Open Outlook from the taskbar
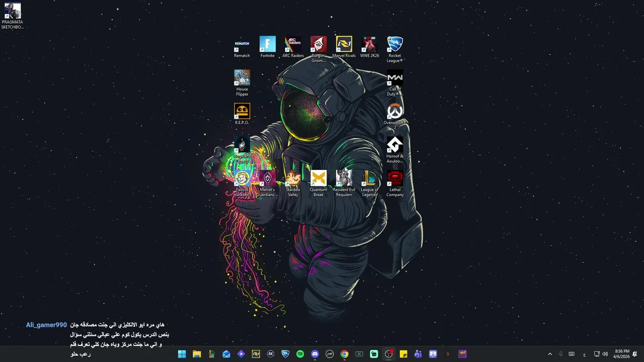644x362 pixels. [226, 354]
